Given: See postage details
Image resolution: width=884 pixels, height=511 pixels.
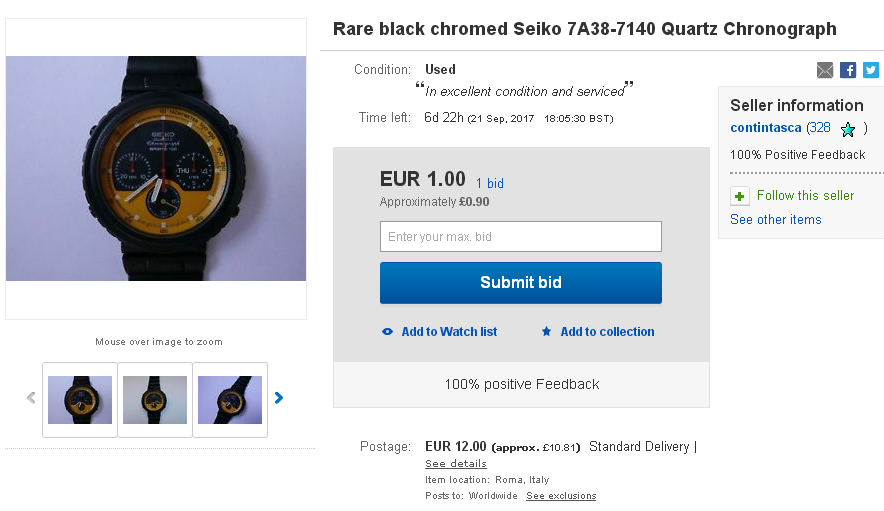Looking at the screenshot, I should click(x=455, y=464).
